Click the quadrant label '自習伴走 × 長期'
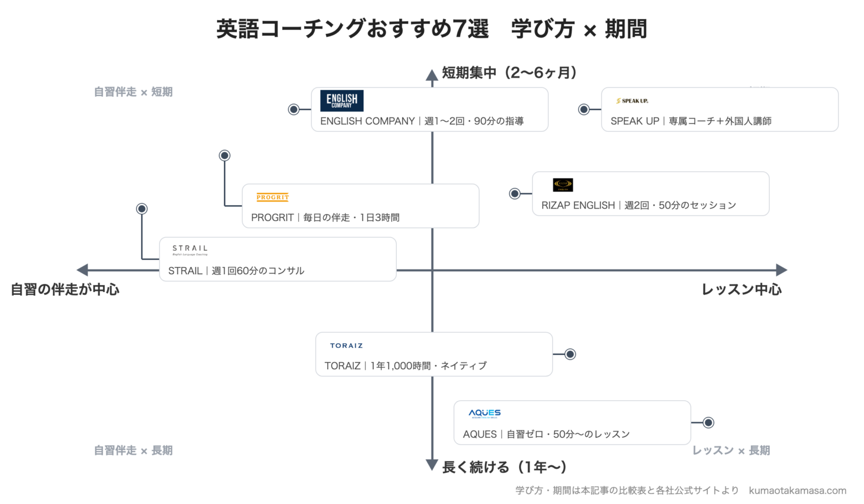Screen dimensions: 864x504 click(x=133, y=450)
